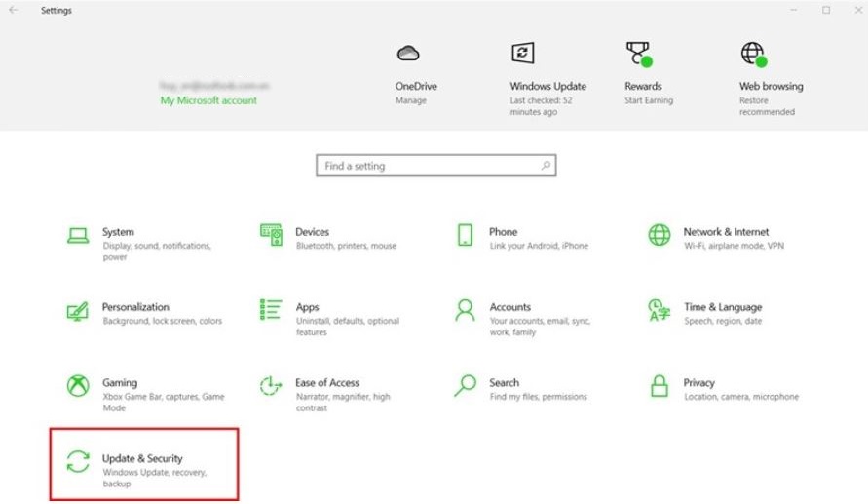Click the Gaming category title
The image size is (868, 504).
click(x=120, y=383)
